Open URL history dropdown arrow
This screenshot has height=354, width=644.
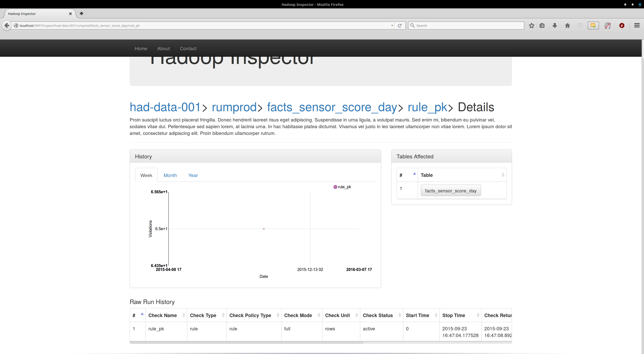click(392, 26)
